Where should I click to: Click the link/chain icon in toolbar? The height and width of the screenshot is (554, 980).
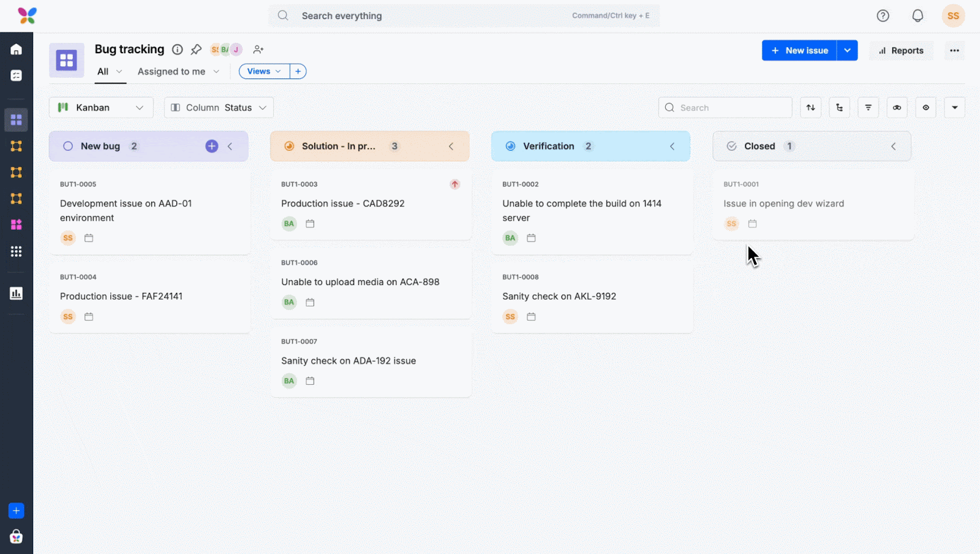pyautogui.click(x=897, y=108)
